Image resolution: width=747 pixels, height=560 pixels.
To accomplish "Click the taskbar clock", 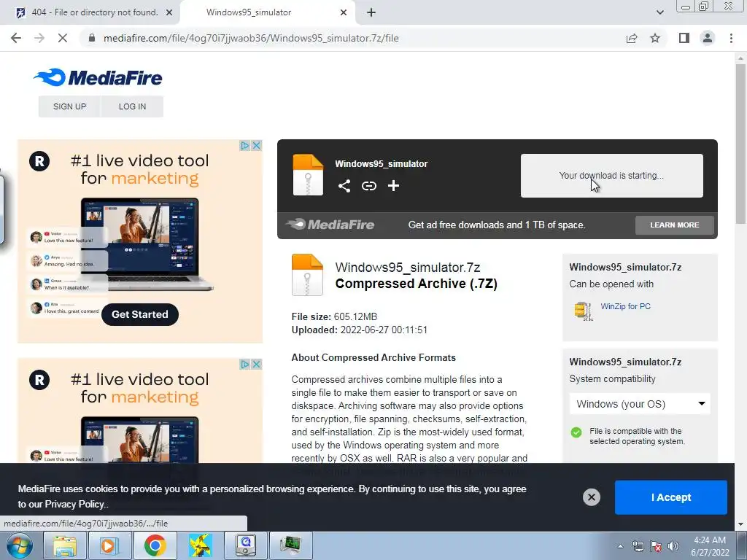I will (x=710, y=546).
